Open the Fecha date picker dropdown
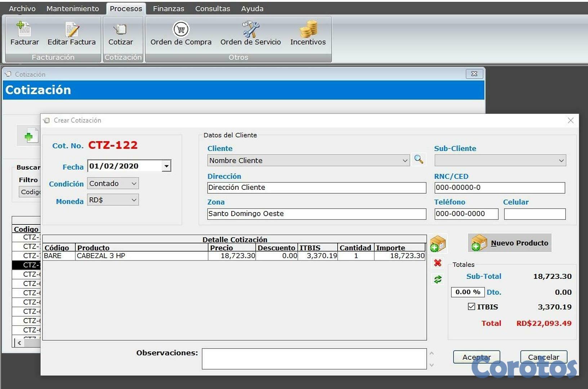The height and width of the screenshot is (389, 588). click(x=166, y=166)
